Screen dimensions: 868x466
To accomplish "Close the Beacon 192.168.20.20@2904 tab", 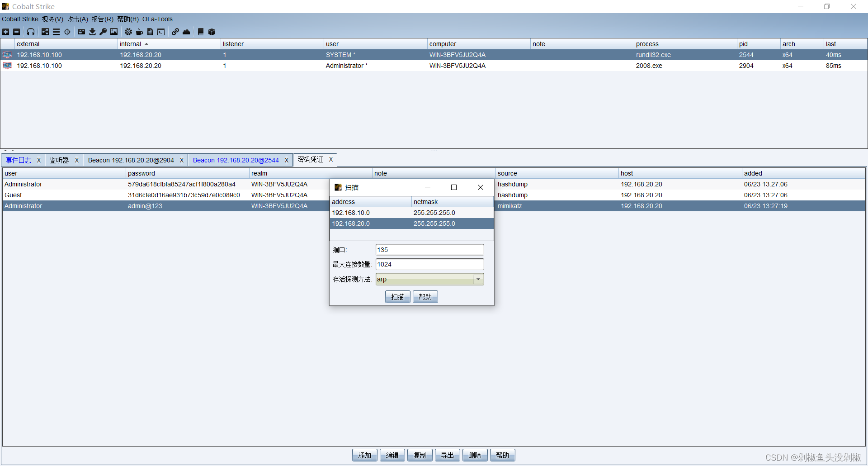I will [182, 160].
